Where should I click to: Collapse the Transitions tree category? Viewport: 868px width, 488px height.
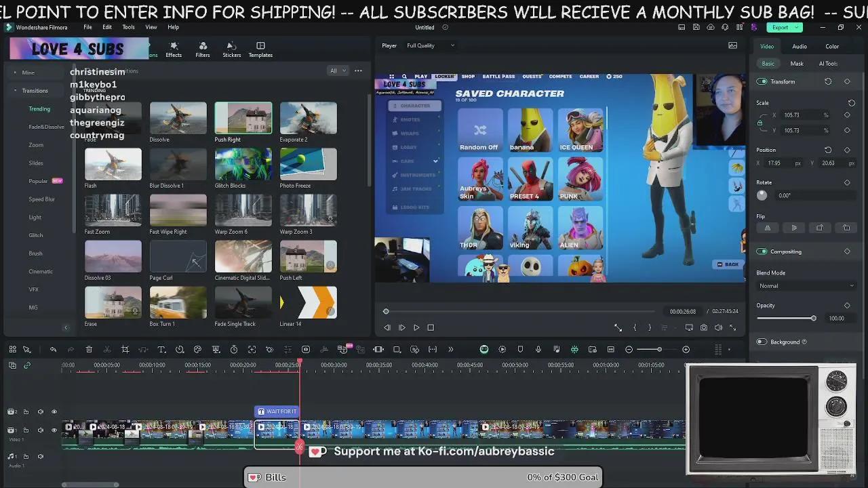(16, 90)
